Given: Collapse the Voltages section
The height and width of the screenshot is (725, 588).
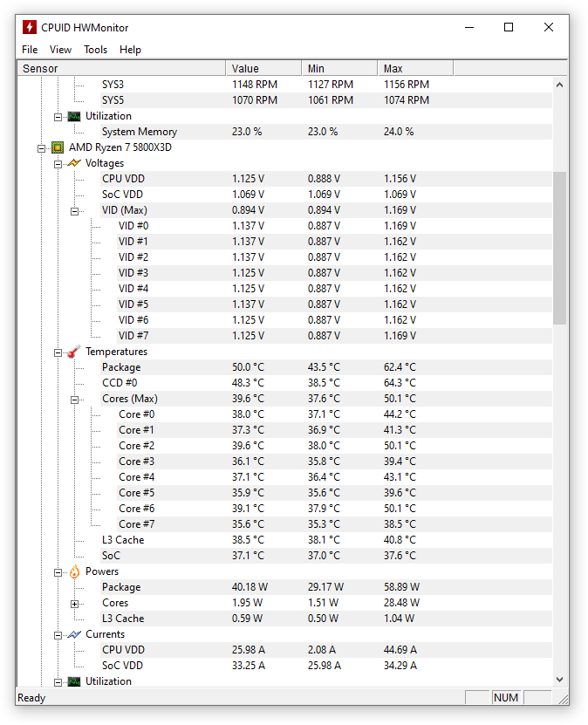Looking at the screenshot, I should (x=58, y=164).
